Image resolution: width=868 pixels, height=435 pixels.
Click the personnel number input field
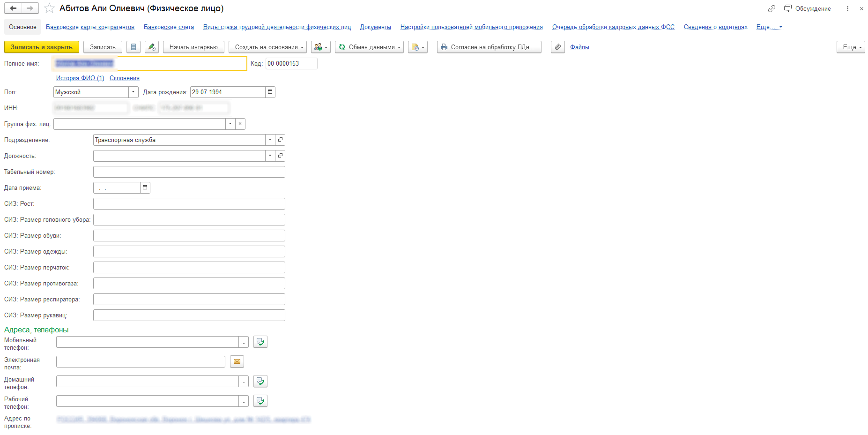(189, 172)
